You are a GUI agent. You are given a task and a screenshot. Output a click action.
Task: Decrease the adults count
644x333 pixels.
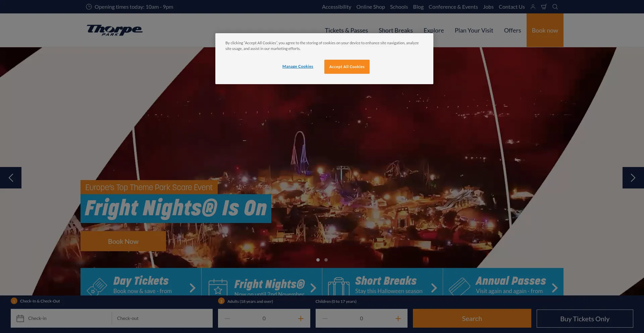pos(227,318)
